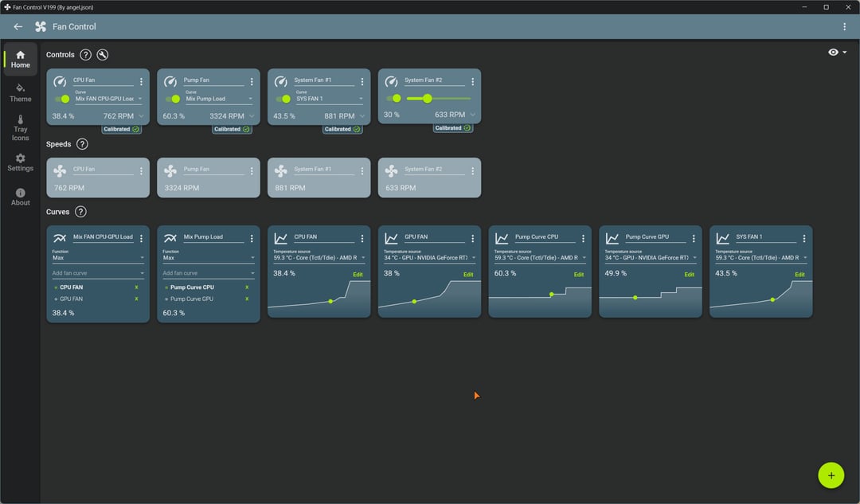Open GPU FAN curve options menu

473,239
